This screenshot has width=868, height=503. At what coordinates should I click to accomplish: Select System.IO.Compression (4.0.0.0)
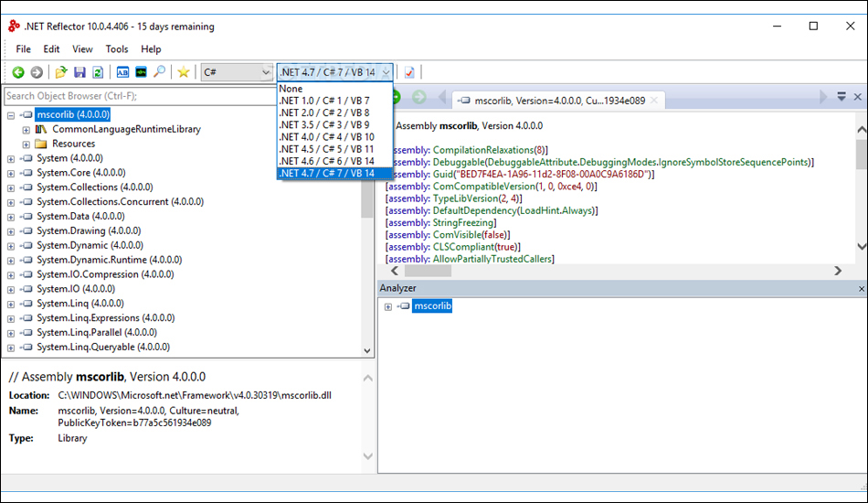click(105, 274)
